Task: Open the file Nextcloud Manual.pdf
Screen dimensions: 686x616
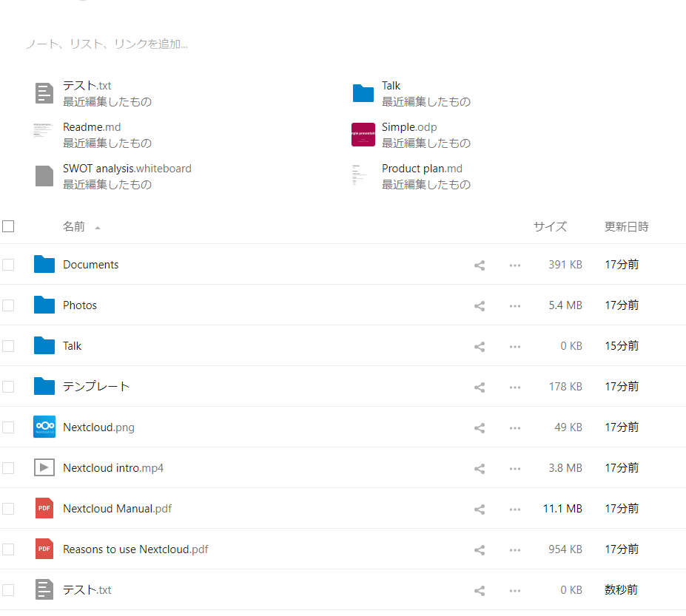Action: pos(117,509)
